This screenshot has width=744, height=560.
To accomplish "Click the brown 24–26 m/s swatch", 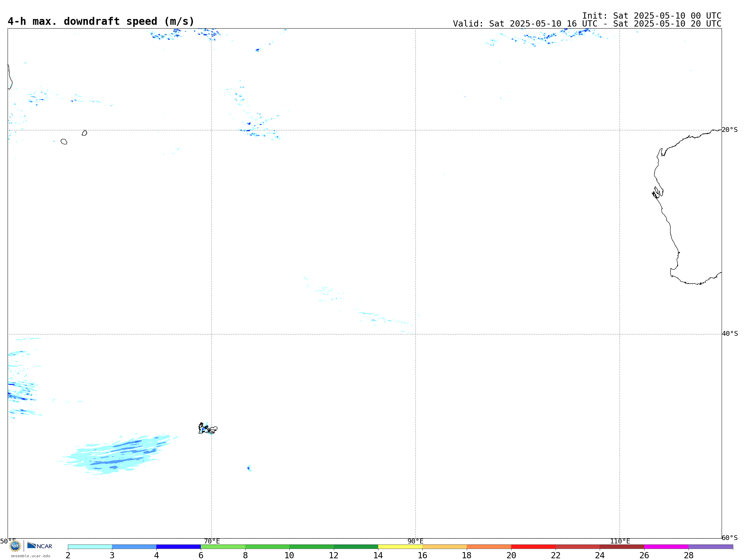I will 622,547.
